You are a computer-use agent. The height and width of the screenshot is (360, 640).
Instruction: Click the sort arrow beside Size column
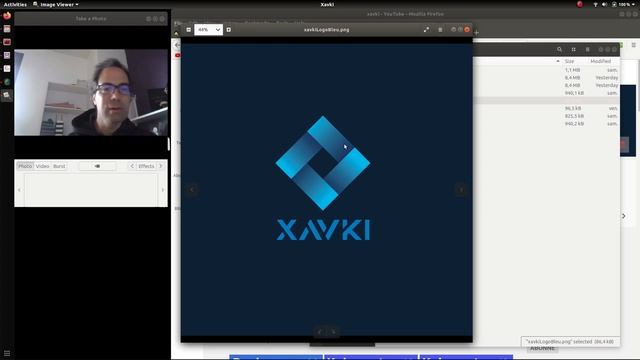[x=558, y=61]
